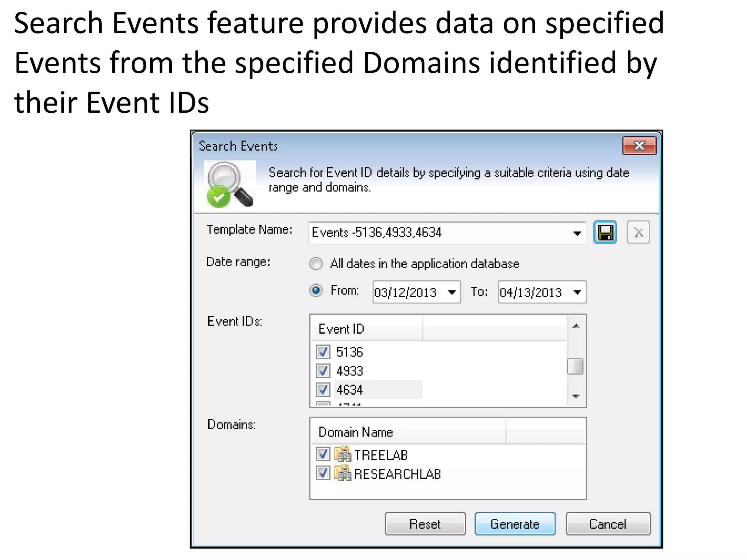The height and width of the screenshot is (560, 747).
Task: Click the RESEARCHLAB domain icon
Action: point(342,473)
